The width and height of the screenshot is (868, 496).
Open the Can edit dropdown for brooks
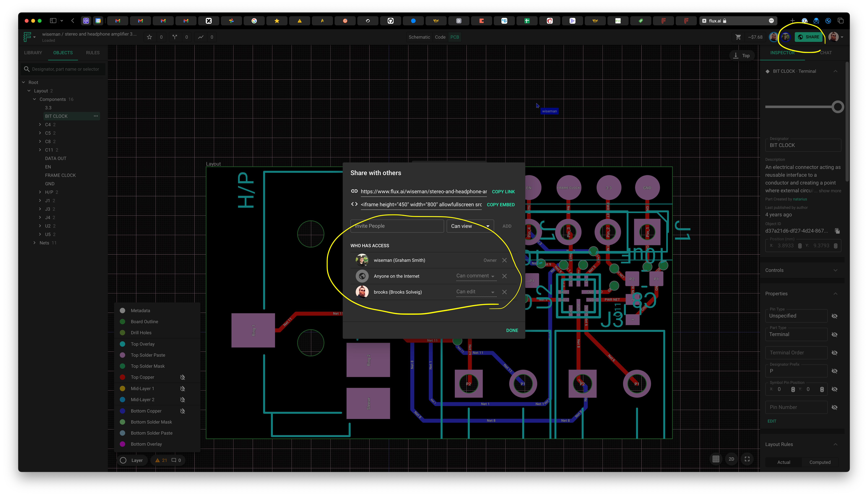point(476,292)
